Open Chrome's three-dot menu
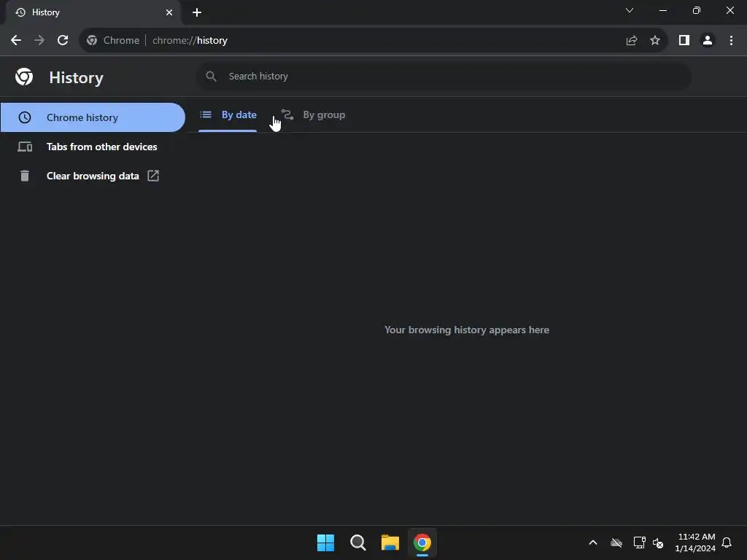 [x=731, y=41]
